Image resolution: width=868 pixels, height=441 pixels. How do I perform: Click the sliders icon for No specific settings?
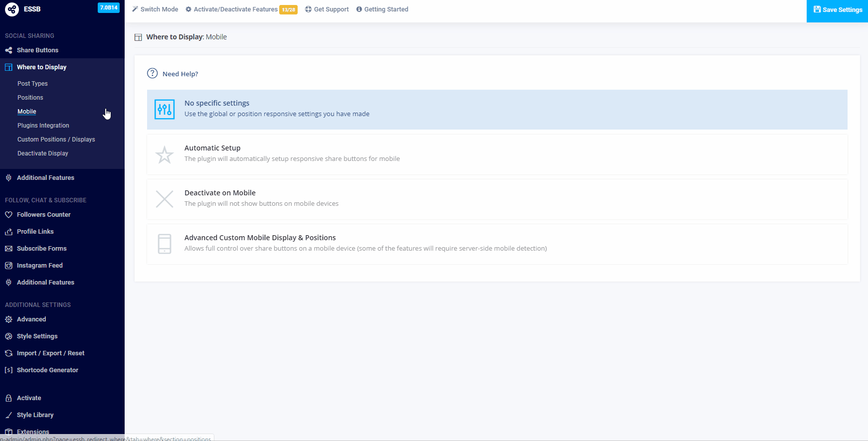pos(165,110)
